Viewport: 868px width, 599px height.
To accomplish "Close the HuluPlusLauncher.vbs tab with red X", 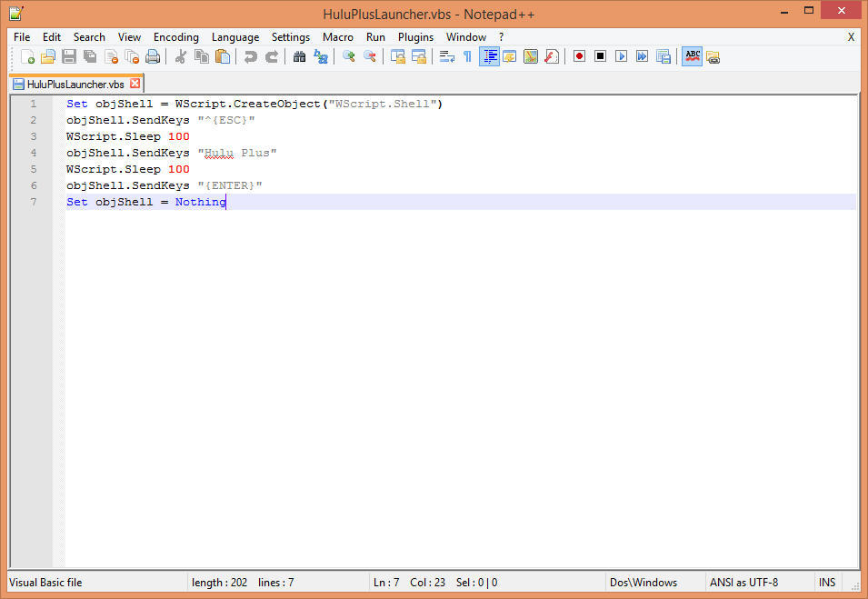I will point(135,84).
